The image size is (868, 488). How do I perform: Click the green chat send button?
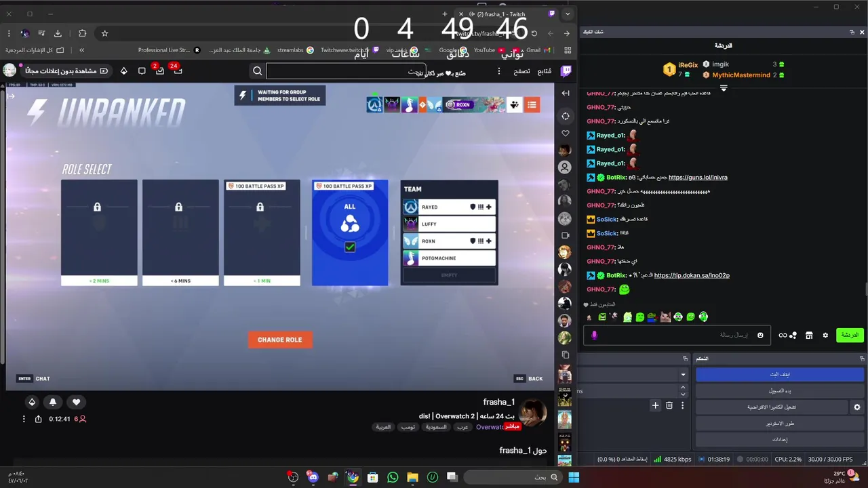[x=850, y=335]
